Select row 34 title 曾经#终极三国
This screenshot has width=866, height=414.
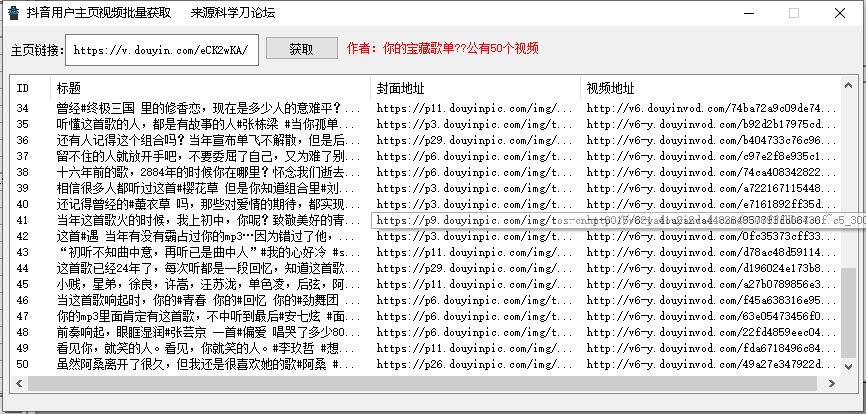208,108
